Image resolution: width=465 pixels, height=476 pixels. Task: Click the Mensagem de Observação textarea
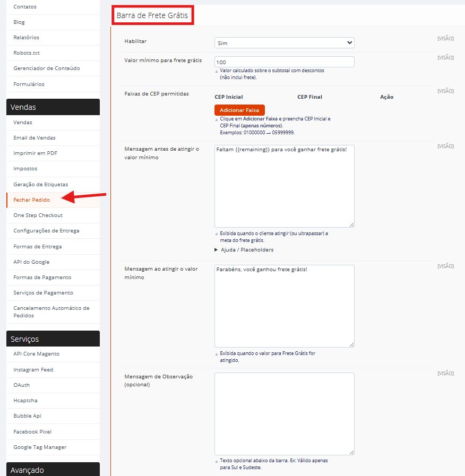(284, 413)
